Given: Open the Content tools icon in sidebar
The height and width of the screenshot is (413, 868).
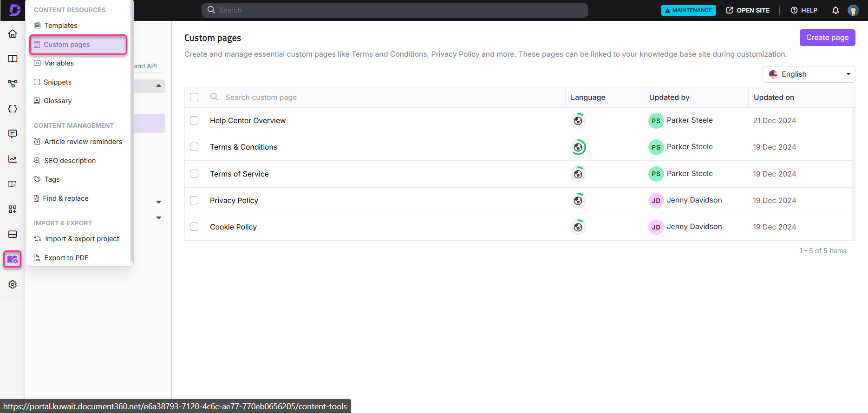Looking at the screenshot, I should click(x=13, y=259).
